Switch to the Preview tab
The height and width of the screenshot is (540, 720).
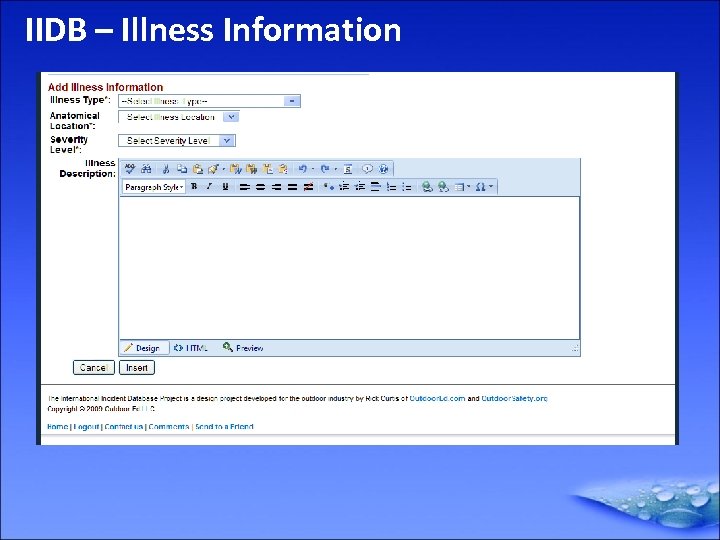click(243, 348)
